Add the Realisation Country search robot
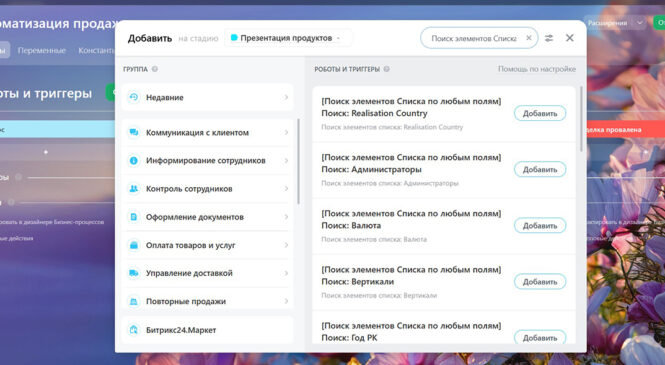 point(540,113)
